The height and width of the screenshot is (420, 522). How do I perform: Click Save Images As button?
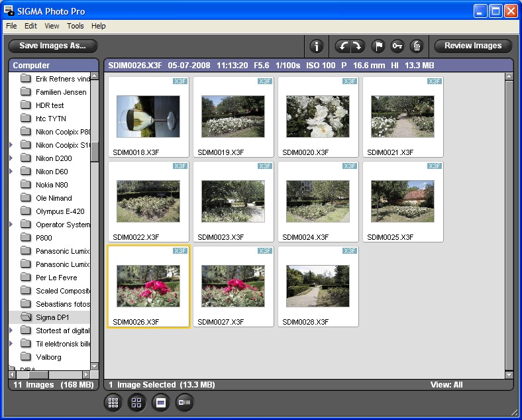point(52,46)
